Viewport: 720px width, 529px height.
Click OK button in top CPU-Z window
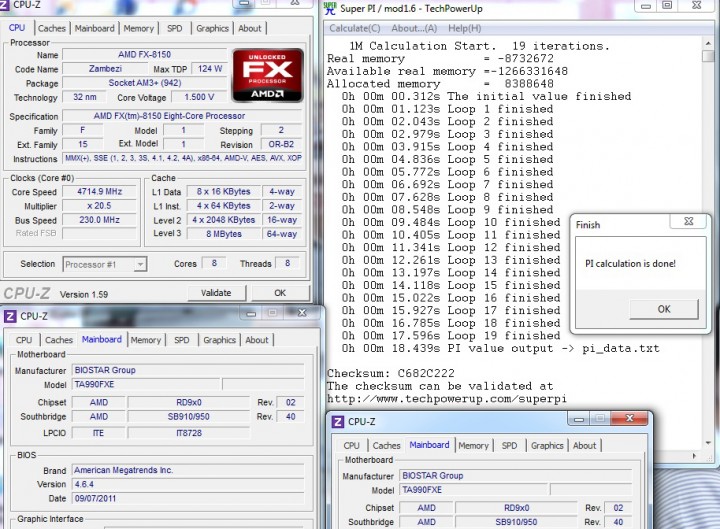tap(280, 293)
